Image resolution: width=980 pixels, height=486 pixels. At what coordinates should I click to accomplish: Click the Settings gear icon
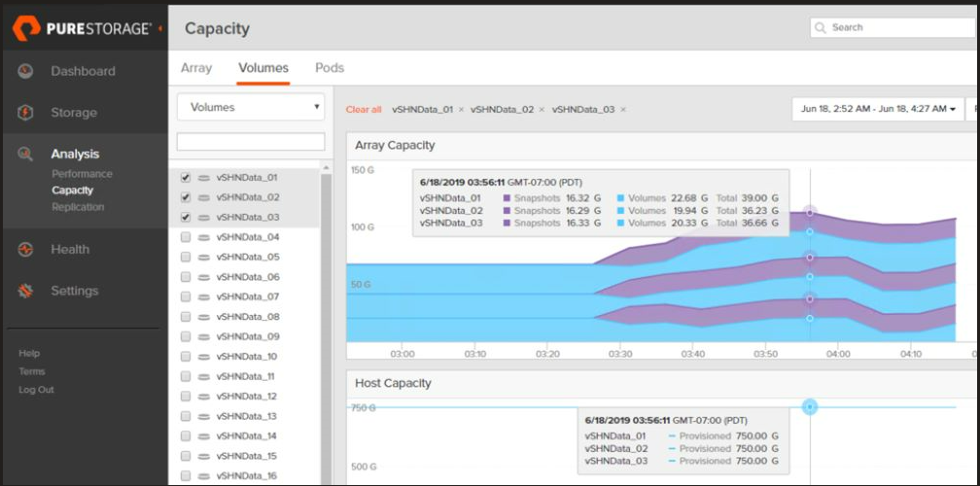point(25,291)
